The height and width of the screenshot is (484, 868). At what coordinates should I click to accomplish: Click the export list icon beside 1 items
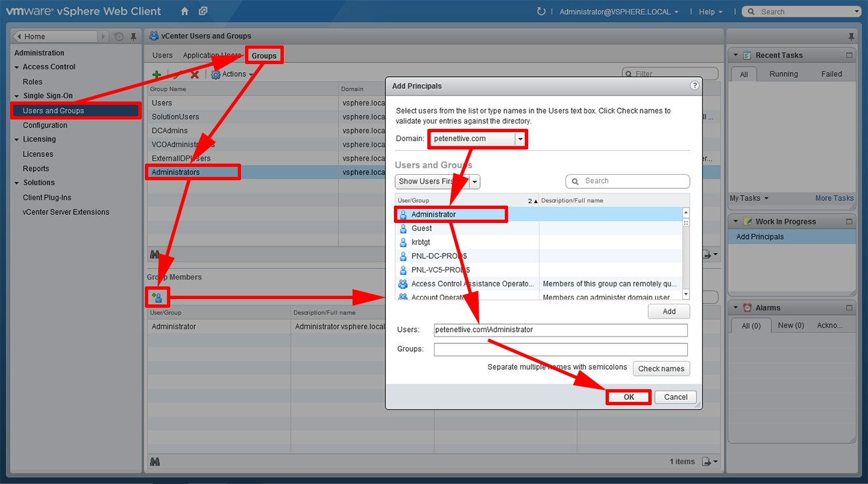[710, 461]
